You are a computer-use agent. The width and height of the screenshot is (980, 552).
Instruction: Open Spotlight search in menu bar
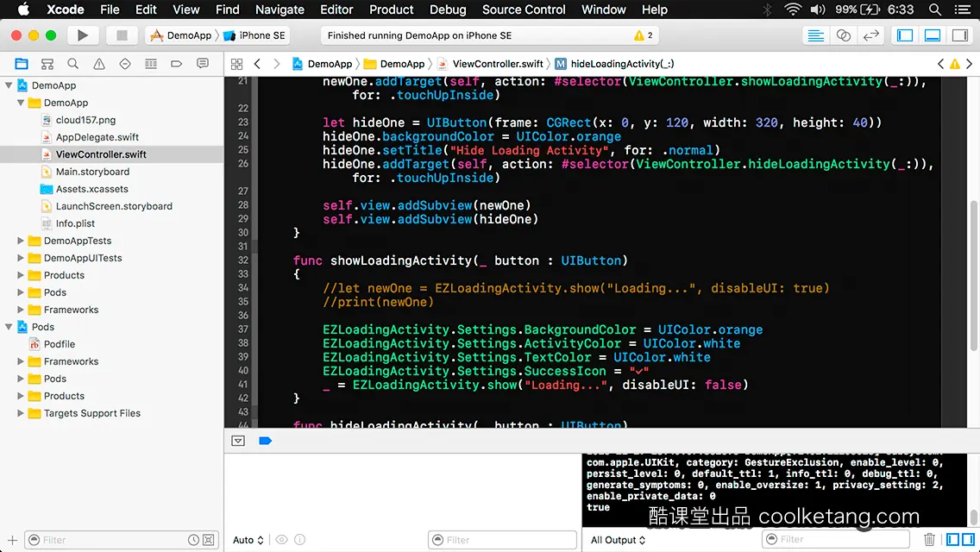pyautogui.click(x=935, y=9)
